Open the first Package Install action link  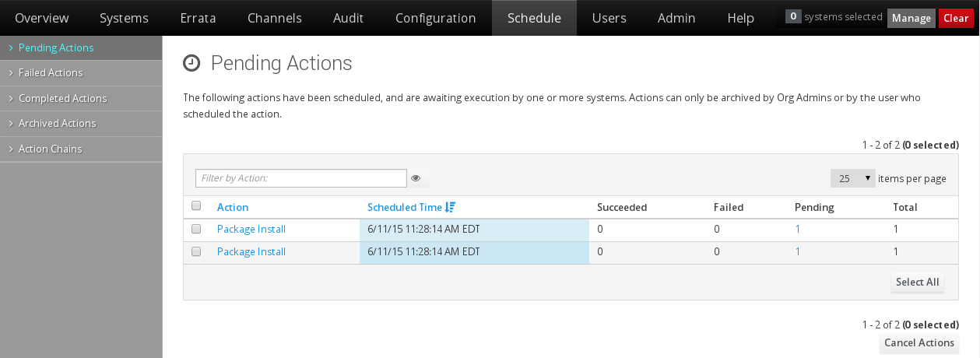(x=251, y=229)
